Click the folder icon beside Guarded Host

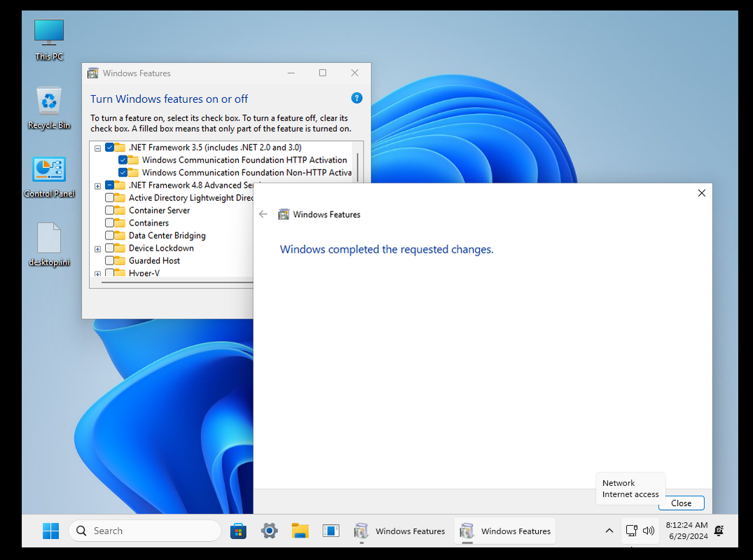(x=120, y=260)
